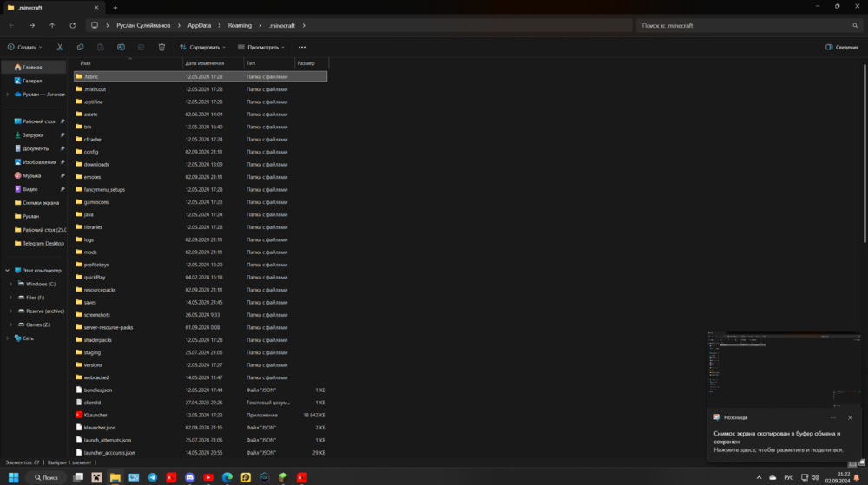Click the magnifier icon in search box
Image resolution: width=868 pixels, height=485 pixels.
pos(855,25)
